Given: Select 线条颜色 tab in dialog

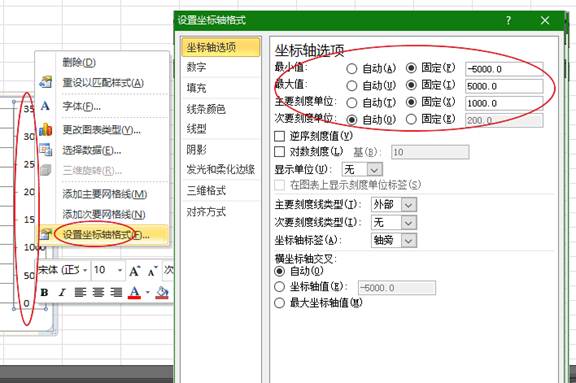Looking at the screenshot, I should point(221,109).
